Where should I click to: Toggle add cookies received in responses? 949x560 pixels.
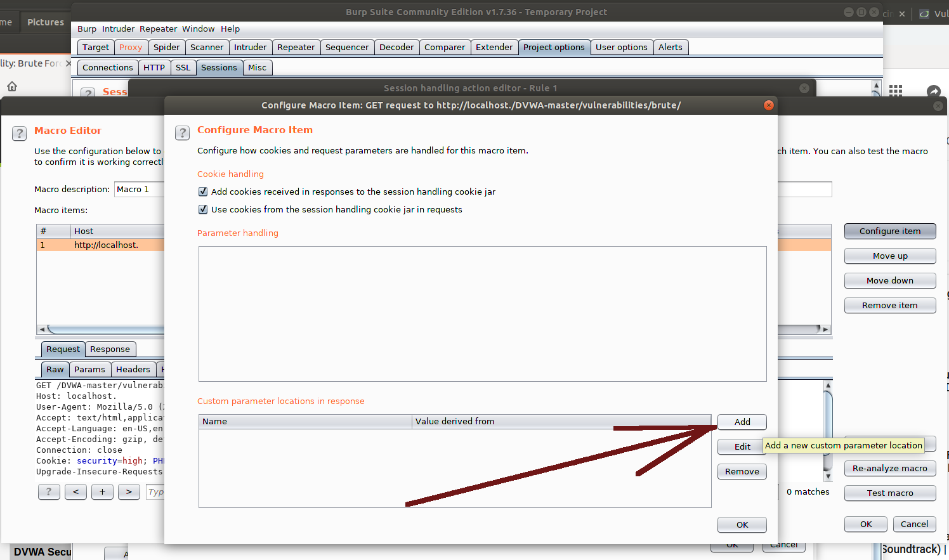coord(203,192)
